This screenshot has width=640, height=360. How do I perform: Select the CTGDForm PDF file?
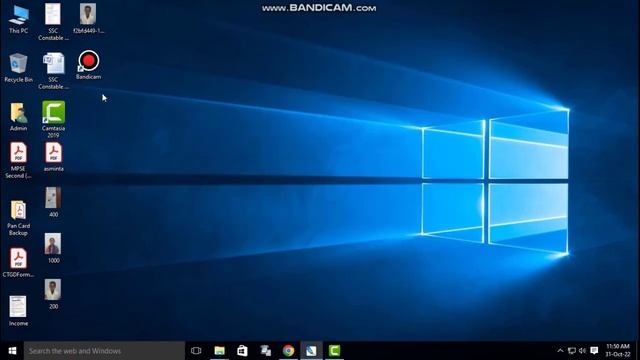18,262
